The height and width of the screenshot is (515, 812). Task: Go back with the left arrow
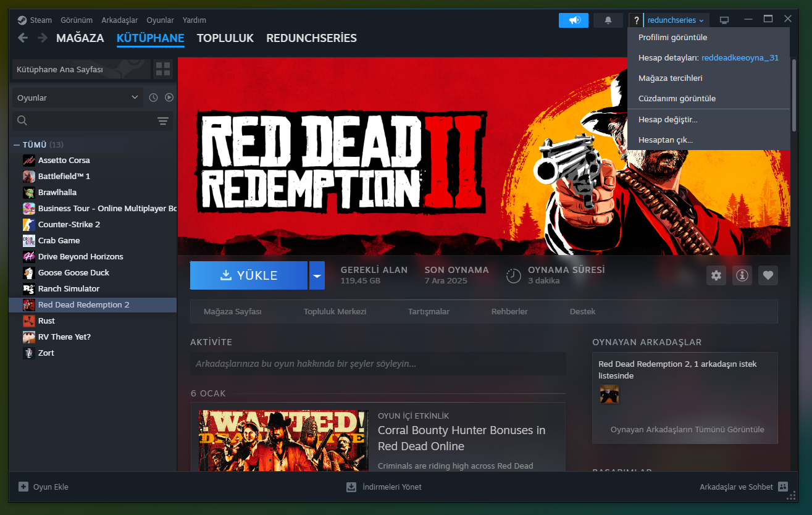point(23,38)
